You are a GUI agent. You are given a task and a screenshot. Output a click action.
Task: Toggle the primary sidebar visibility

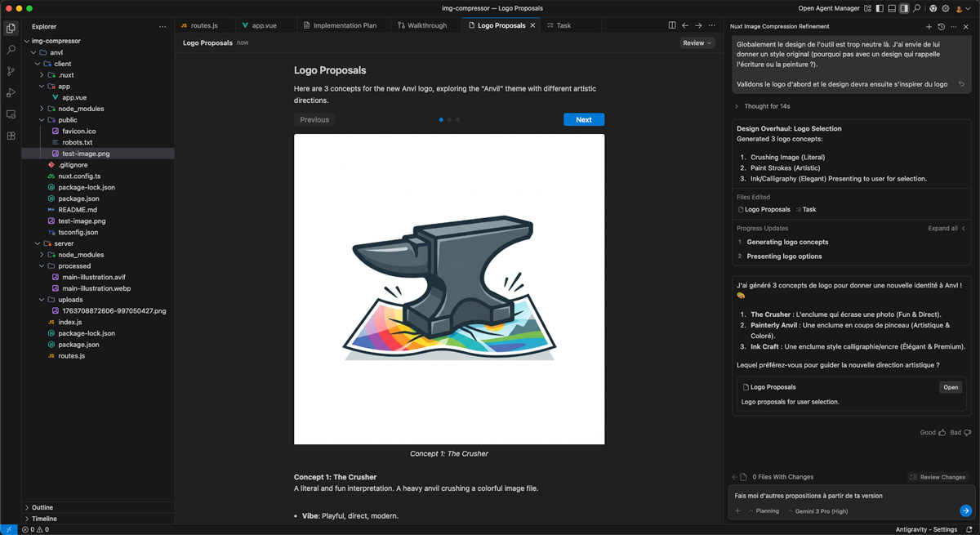(880, 8)
